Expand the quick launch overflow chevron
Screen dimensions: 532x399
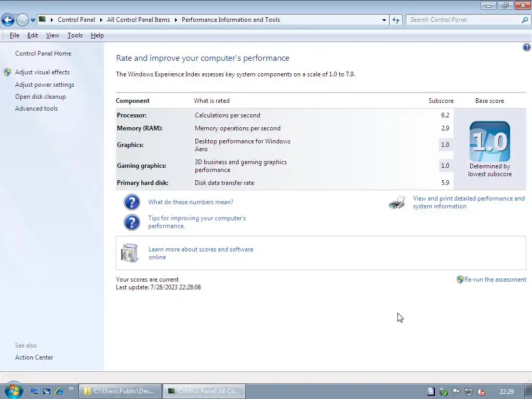(x=71, y=389)
